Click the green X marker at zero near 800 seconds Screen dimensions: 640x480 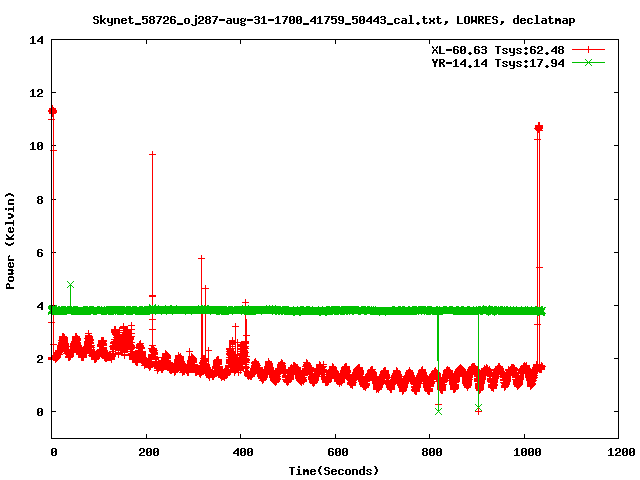[x=438, y=411]
